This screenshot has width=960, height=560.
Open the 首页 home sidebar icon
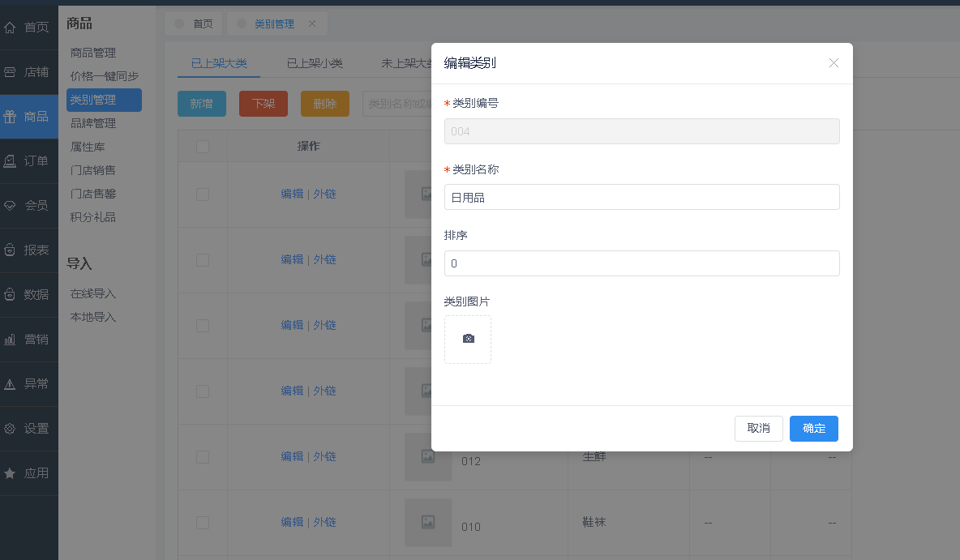click(x=10, y=27)
